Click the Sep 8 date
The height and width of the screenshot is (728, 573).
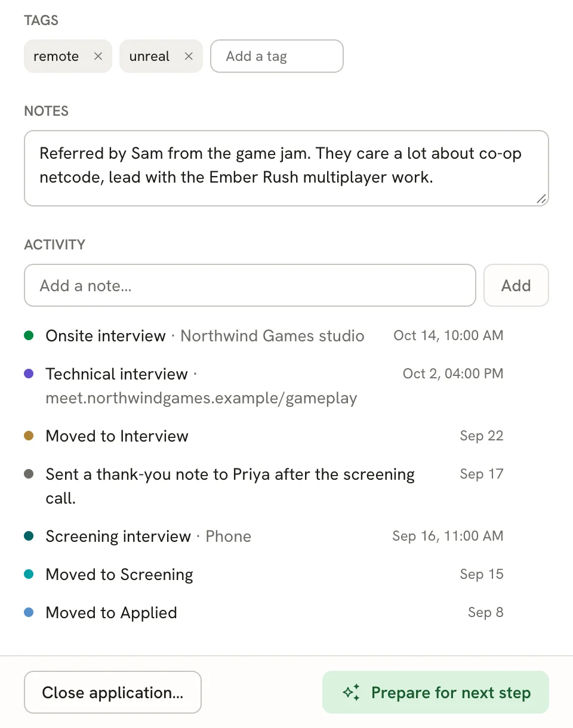tap(486, 612)
